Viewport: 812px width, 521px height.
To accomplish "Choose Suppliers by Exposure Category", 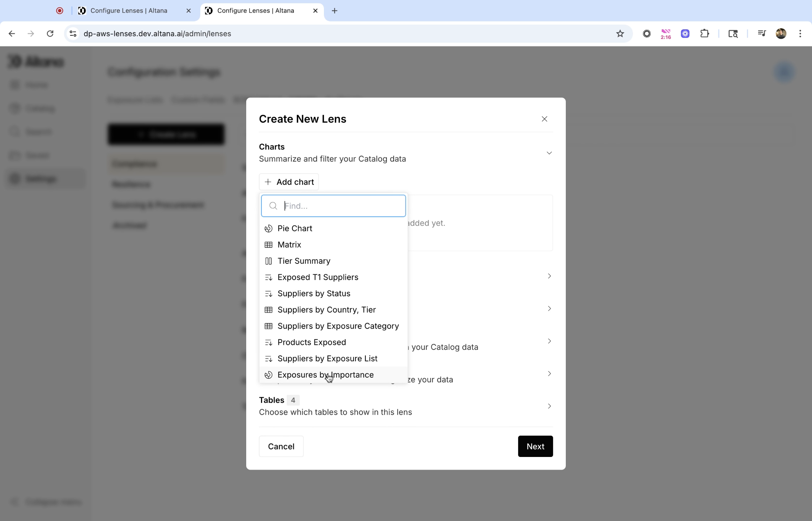I will coord(338,326).
